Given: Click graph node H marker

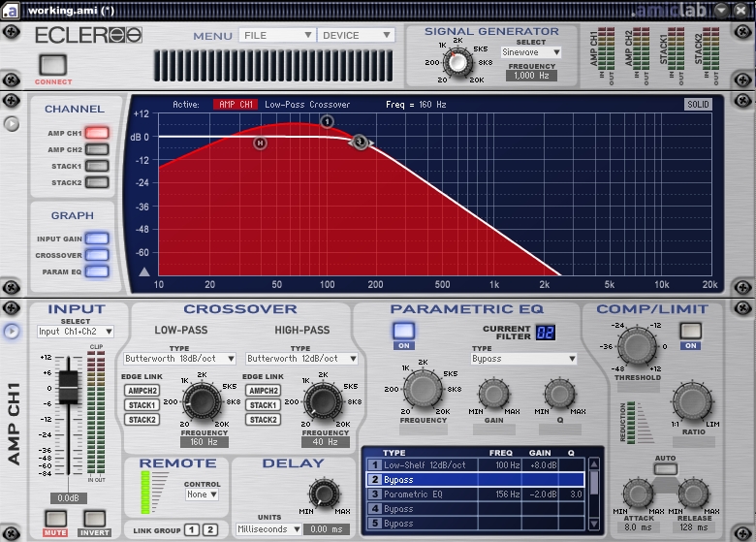Looking at the screenshot, I should click(x=260, y=143).
